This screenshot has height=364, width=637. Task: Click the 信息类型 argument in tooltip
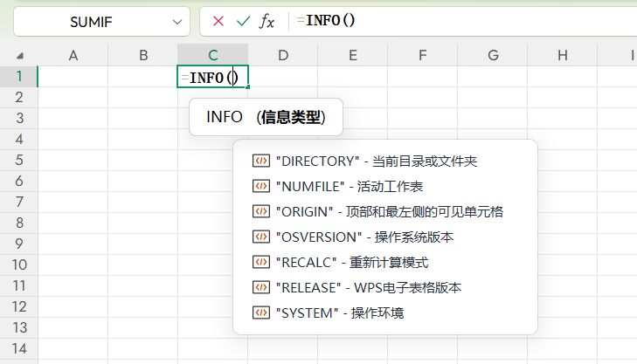tap(291, 117)
